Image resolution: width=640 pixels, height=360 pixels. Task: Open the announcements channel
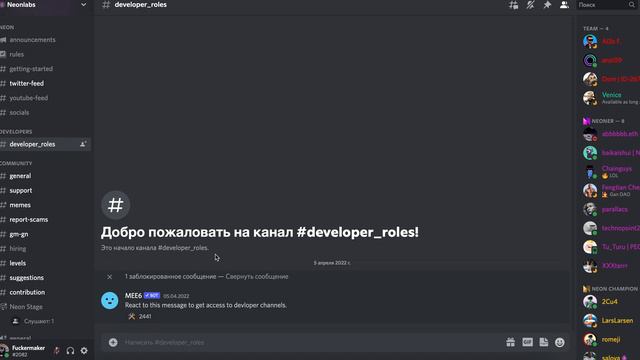32,40
